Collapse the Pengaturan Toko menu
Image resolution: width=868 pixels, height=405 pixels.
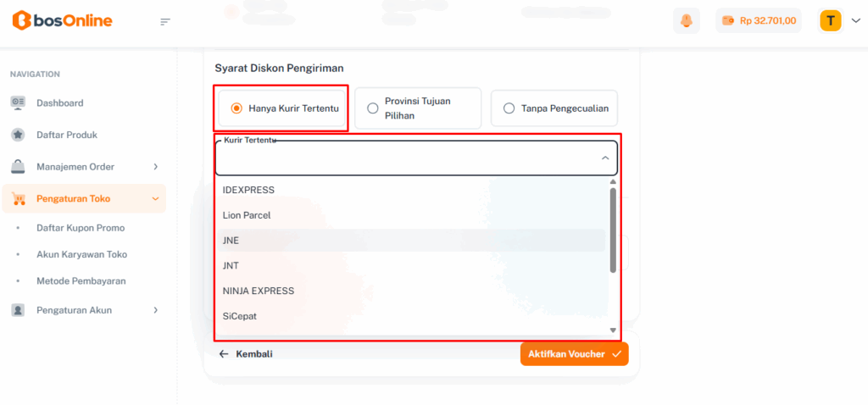click(x=155, y=199)
